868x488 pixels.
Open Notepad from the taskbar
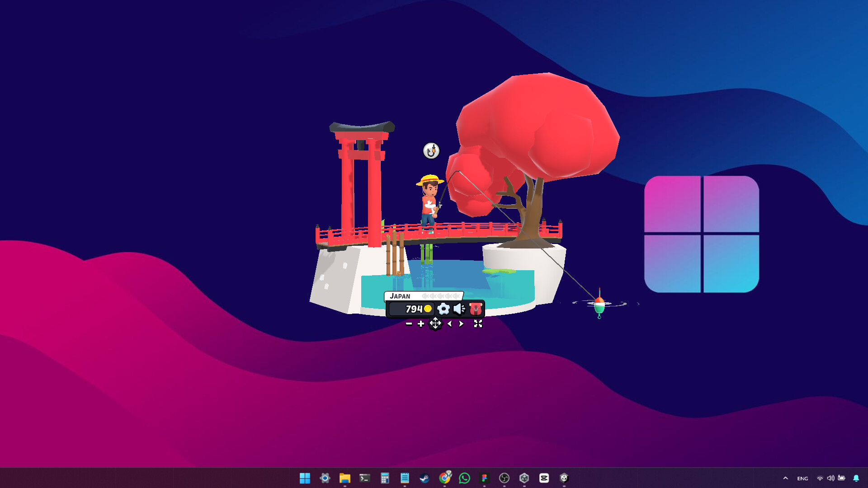405,478
